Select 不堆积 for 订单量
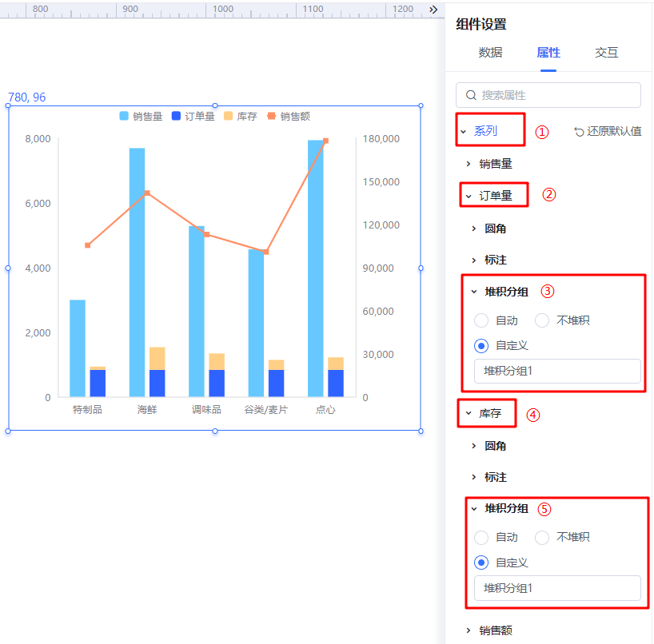 click(542, 320)
